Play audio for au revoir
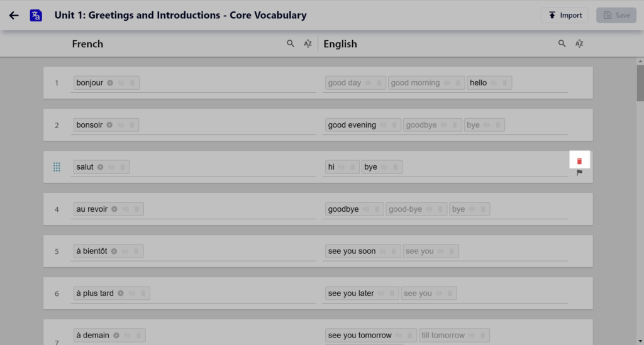This screenshot has height=345, width=644. (x=114, y=209)
